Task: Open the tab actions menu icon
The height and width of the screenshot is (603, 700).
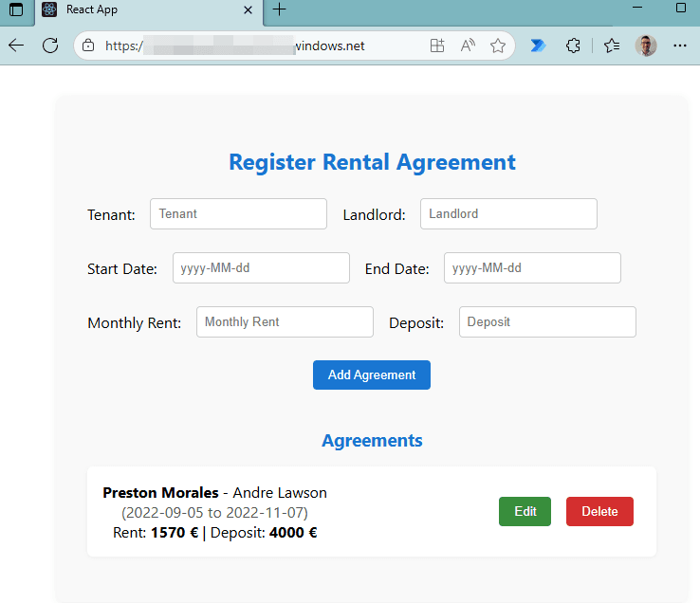Action: click(16, 9)
